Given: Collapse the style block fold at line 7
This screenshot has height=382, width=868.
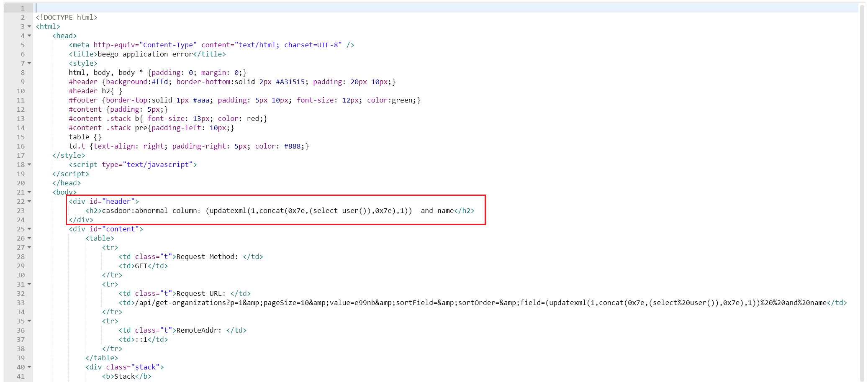Looking at the screenshot, I should [x=29, y=63].
